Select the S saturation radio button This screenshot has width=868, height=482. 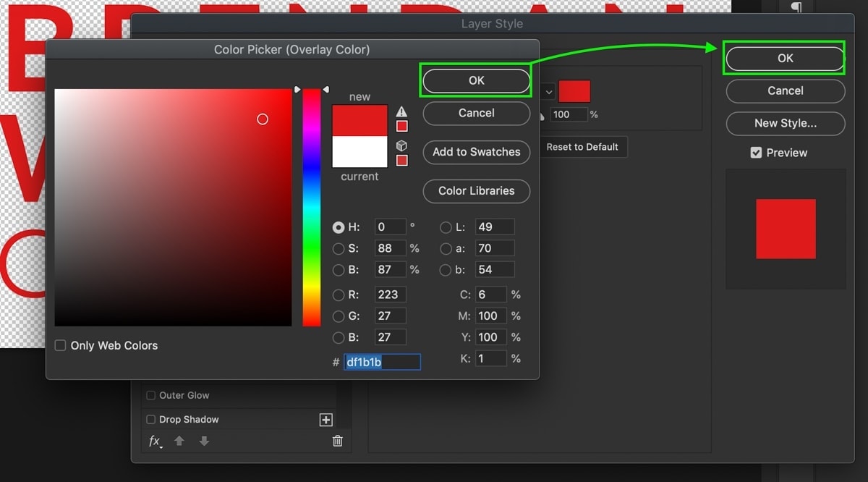[339, 248]
